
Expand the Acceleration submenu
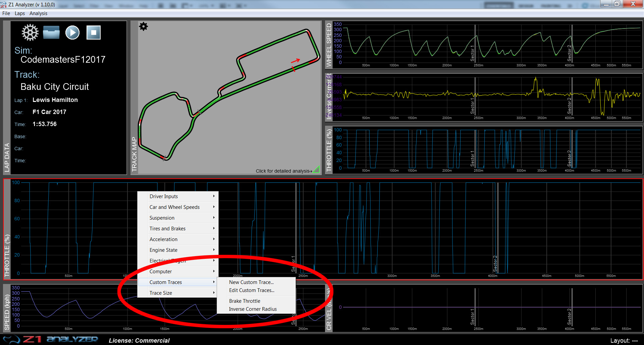(178, 239)
